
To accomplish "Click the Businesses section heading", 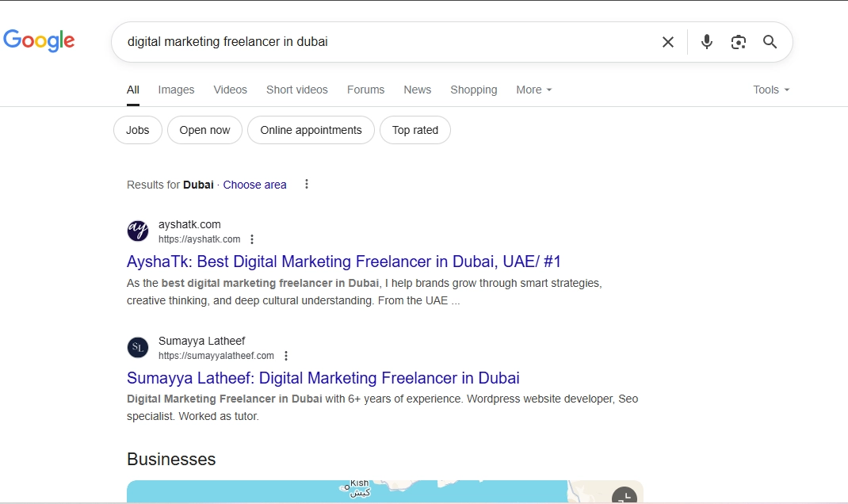I will 171,459.
